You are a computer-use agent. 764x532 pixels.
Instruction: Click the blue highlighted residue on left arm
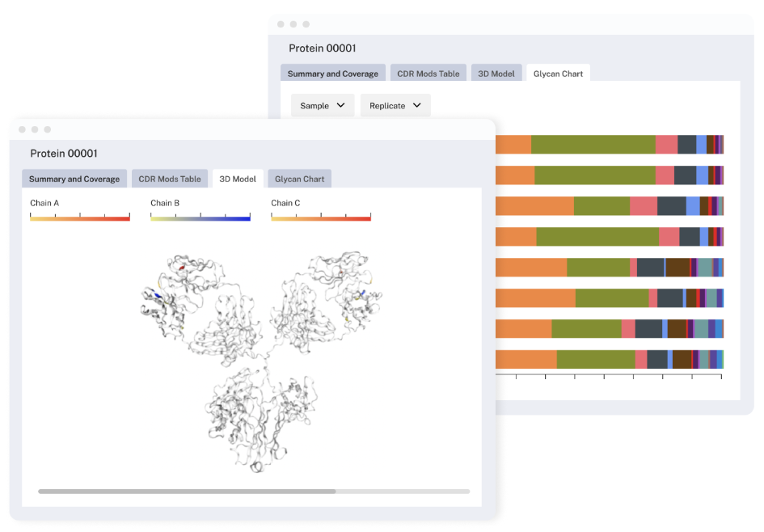[x=157, y=295]
